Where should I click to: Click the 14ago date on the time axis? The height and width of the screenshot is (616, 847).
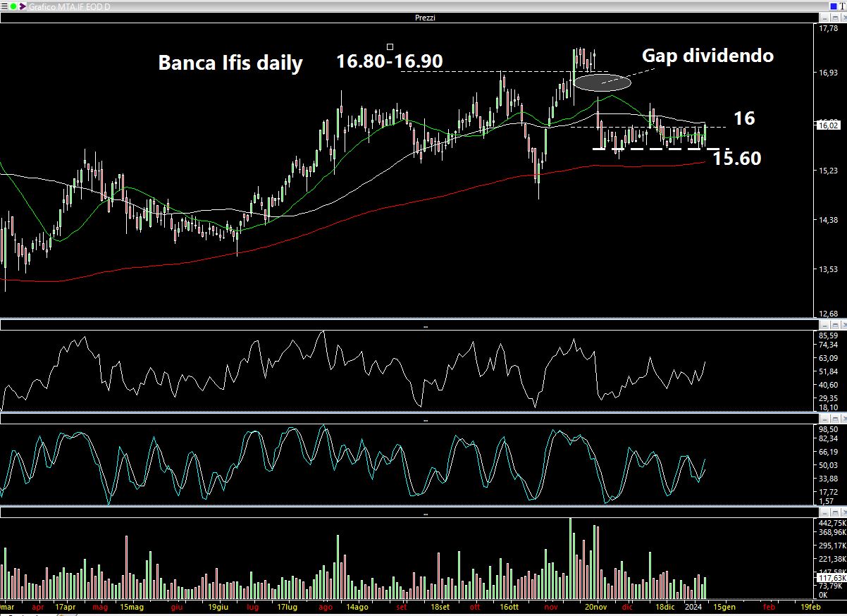point(357,606)
